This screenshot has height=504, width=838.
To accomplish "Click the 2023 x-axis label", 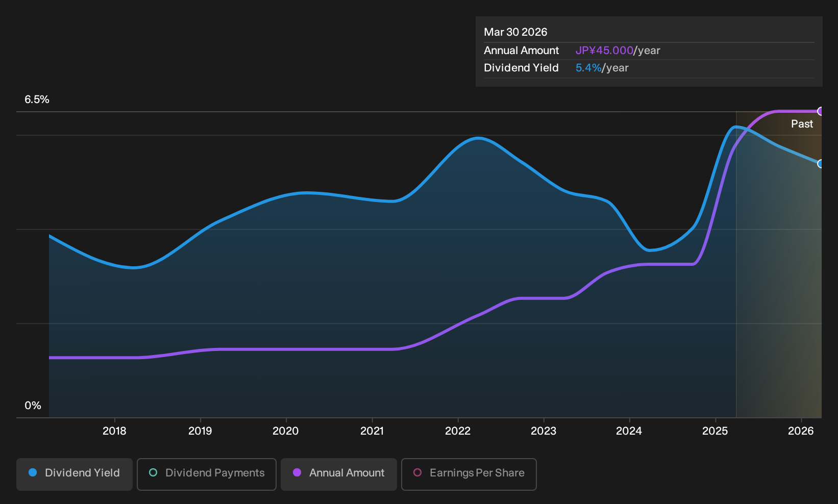I will point(544,431).
